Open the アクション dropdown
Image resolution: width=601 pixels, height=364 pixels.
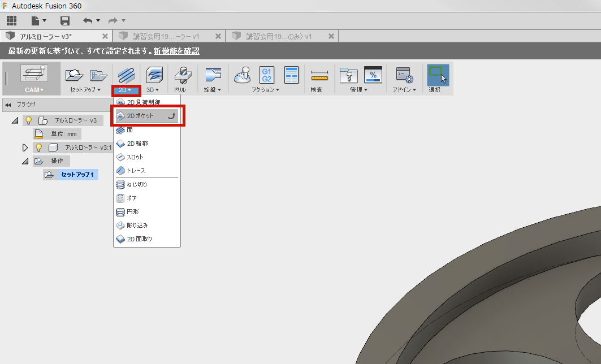tap(265, 90)
